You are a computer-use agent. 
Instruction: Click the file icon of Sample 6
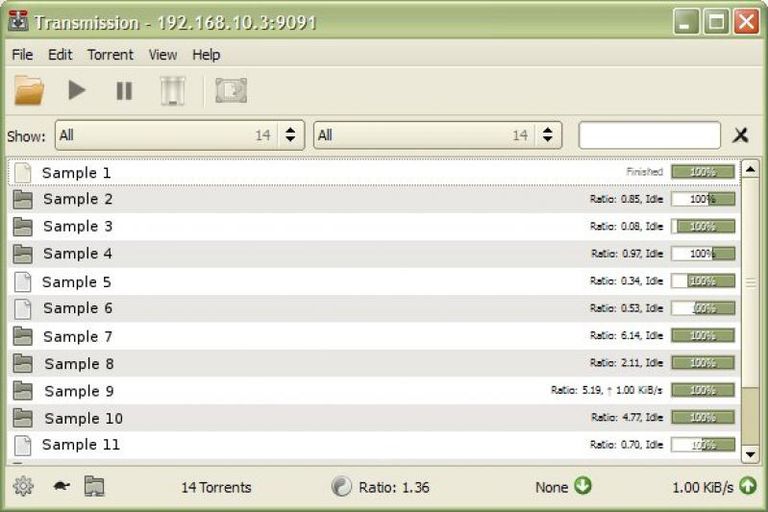click(x=23, y=309)
